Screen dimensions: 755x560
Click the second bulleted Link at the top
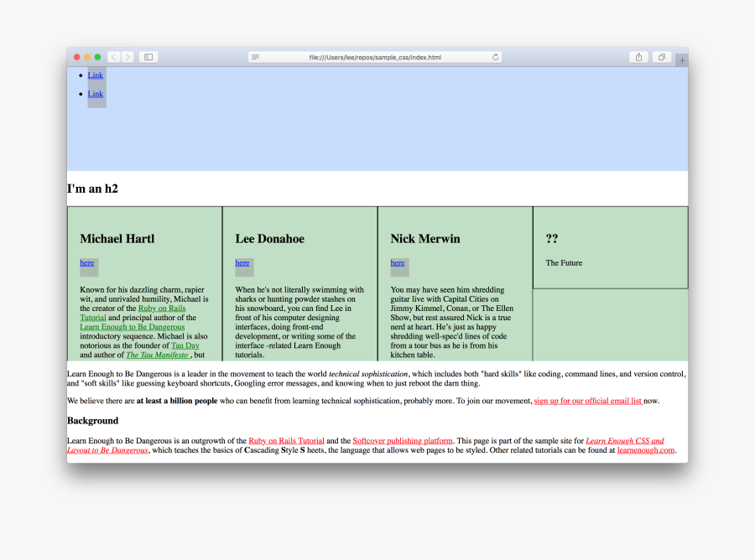pos(96,94)
